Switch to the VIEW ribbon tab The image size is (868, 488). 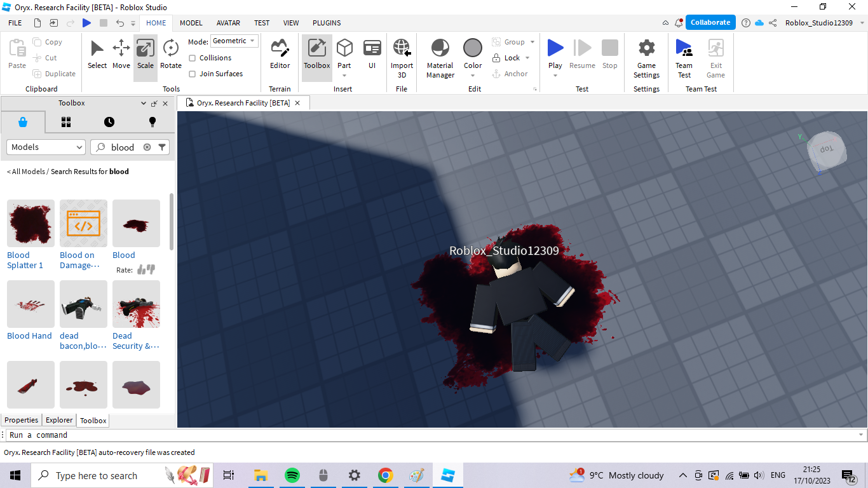click(x=291, y=23)
